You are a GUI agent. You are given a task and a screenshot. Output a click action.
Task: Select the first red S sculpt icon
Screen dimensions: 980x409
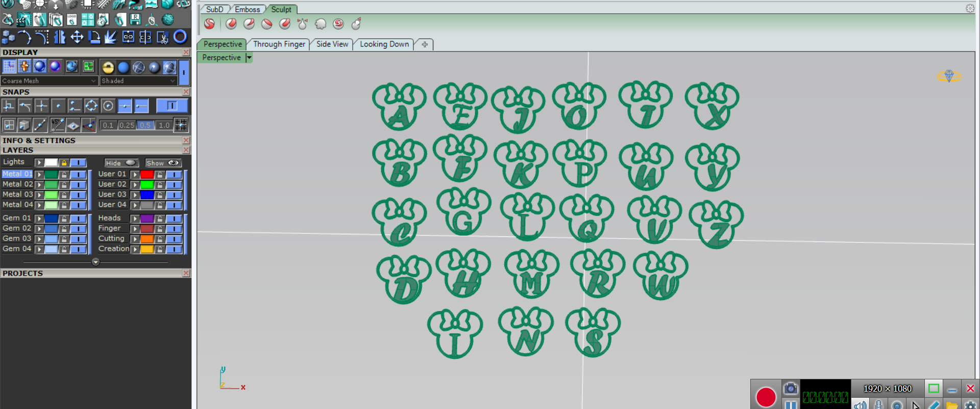click(x=209, y=24)
